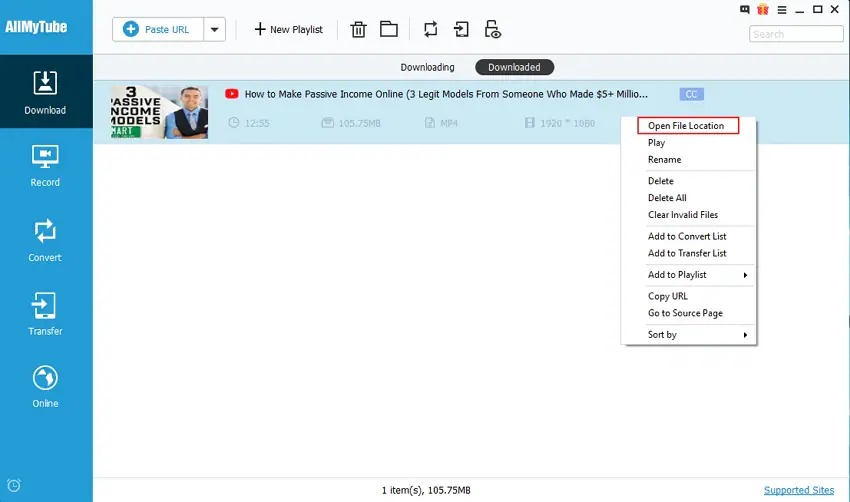This screenshot has width=850, height=502.
Task: Switch to the Downloading tab
Action: click(427, 67)
